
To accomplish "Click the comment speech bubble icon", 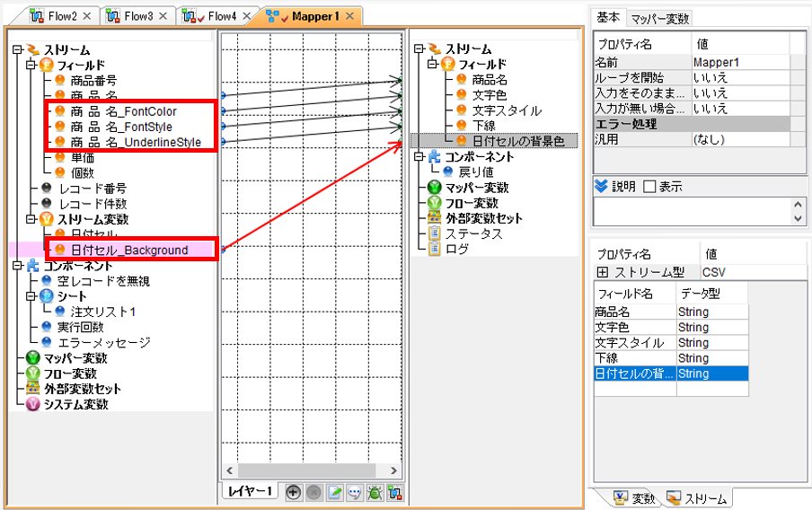I will pyautogui.click(x=355, y=492).
